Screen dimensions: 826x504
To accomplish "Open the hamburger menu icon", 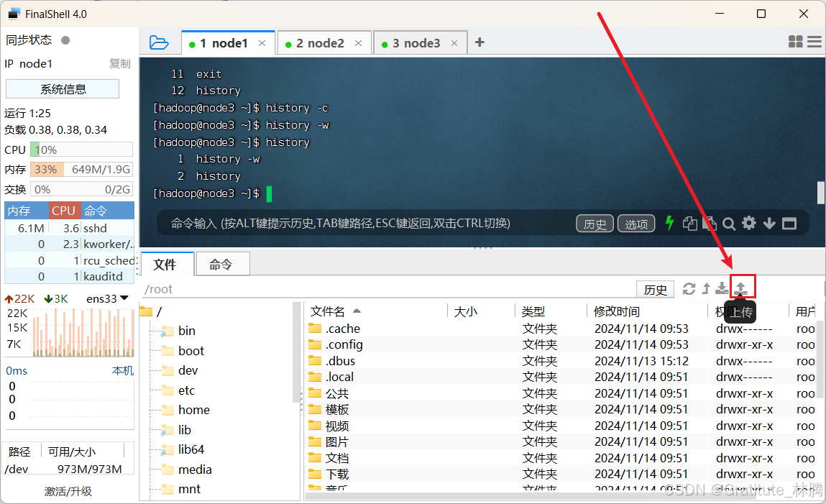I will pos(814,42).
